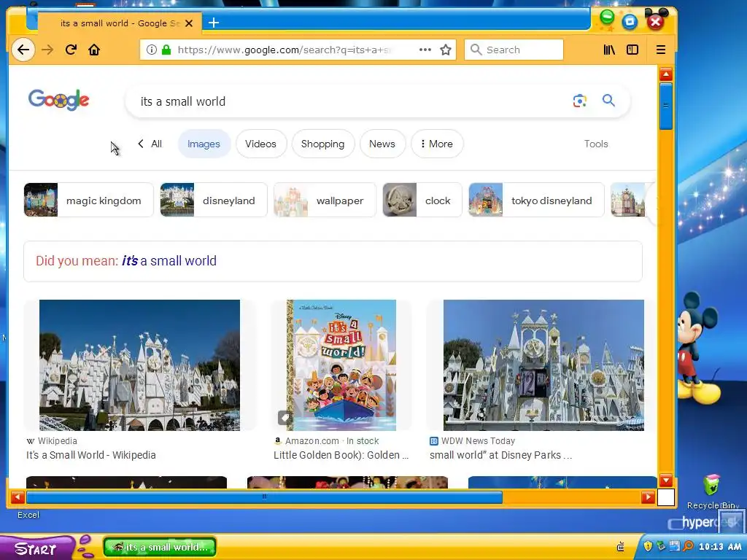Open the Little Golden Book Amazon image
This screenshot has width=747, height=560.
tap(341, 365)
